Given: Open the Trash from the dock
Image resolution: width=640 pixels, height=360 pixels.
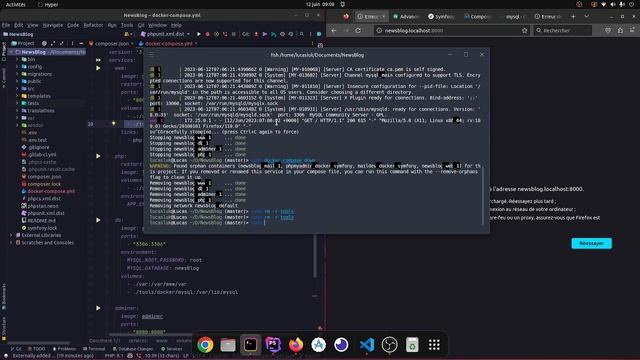Looking at the screenshot, I should click(412, 344).
